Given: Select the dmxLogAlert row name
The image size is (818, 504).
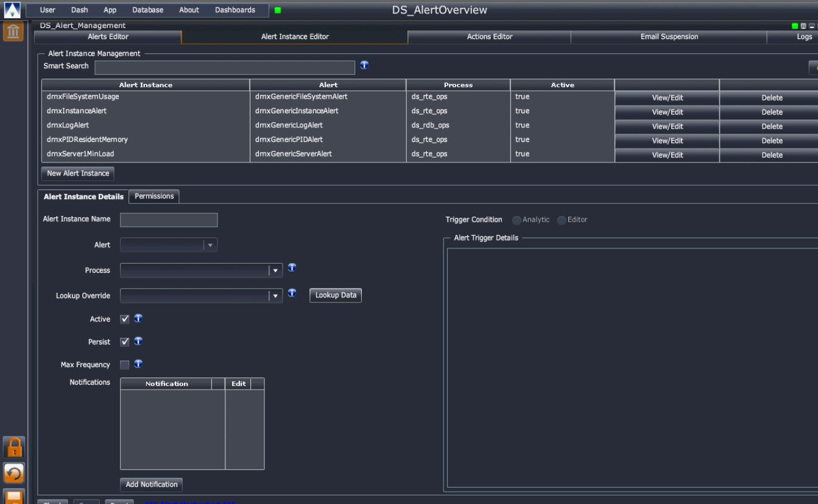Looking at the screenshot, I should tap(68, 125).
